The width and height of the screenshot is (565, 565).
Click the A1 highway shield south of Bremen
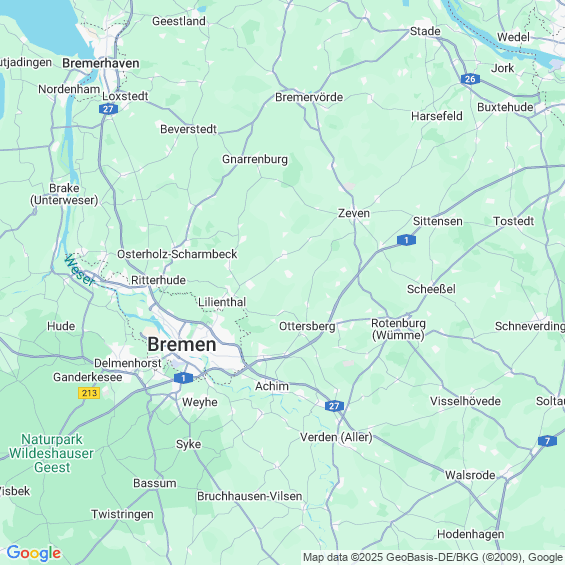click(x=183, y=378)
